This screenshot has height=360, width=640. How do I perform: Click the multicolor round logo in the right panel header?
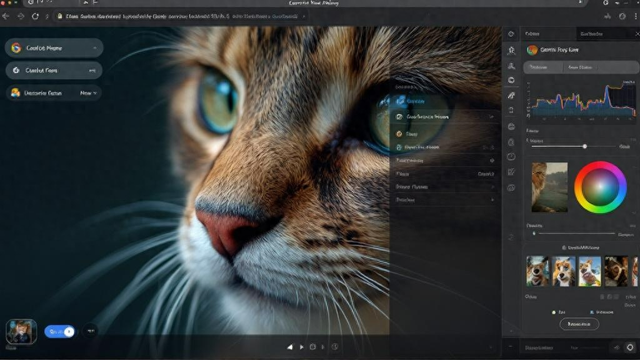point(532,50)
